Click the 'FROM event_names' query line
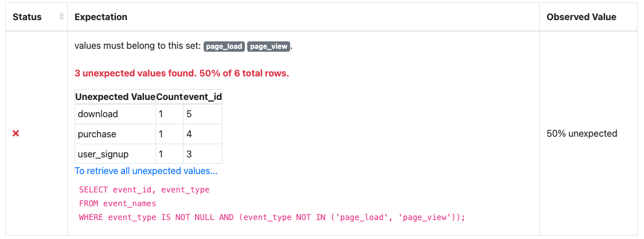 point(118,203)
